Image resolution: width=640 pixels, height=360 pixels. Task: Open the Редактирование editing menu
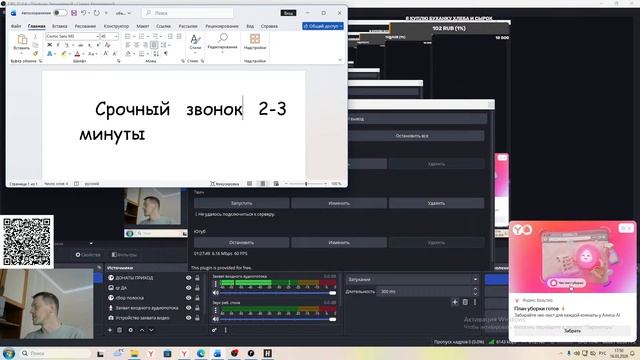pyautogui.click(x=222, y=43)
